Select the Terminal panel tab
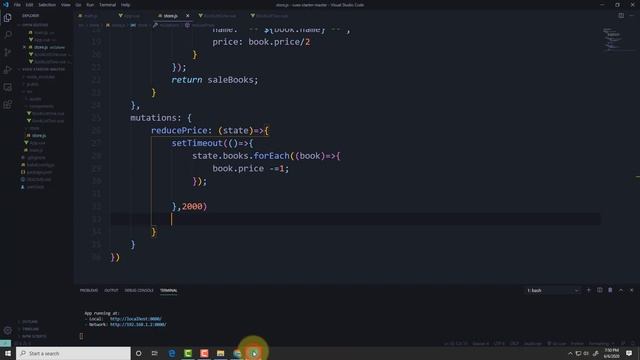 click(169, 290)
